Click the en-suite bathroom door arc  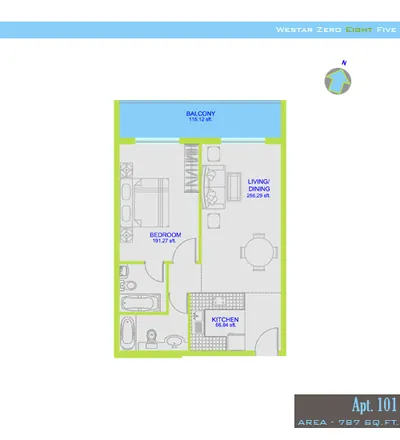154,271
